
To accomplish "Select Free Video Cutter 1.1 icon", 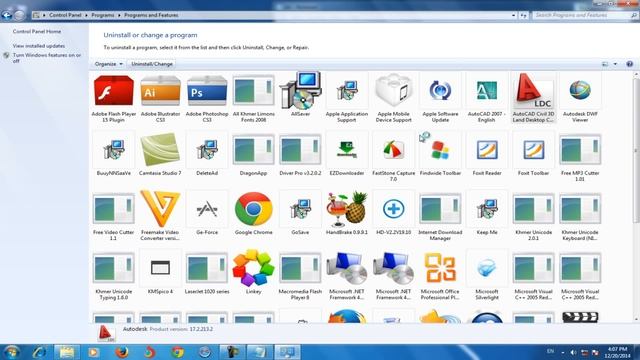I will [113, 209].
